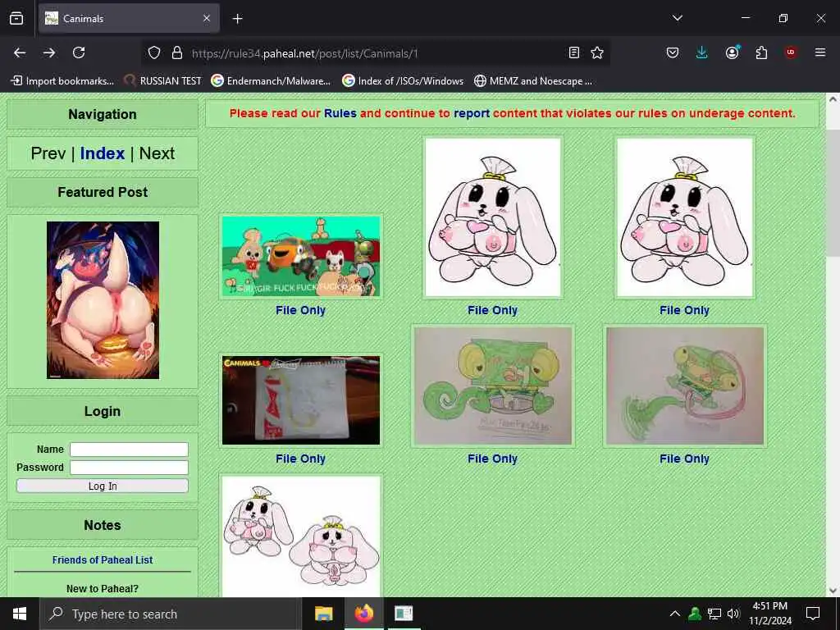Go back one page
Image resolution: width=840 pixels, height=630 pixels.
point(20,52)
